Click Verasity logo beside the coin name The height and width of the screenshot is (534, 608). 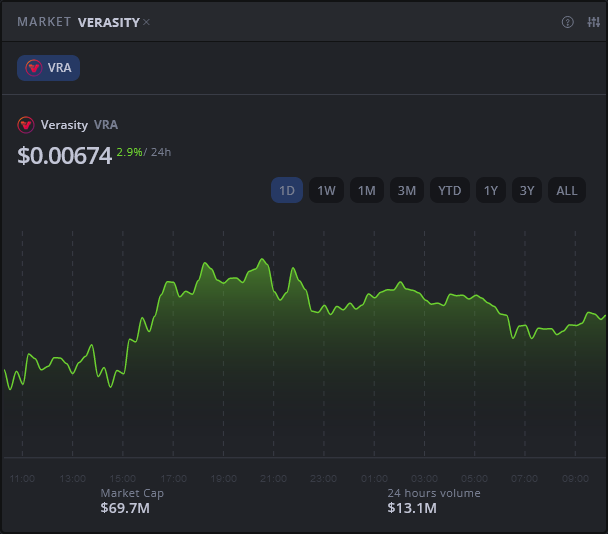pos(26,125)
